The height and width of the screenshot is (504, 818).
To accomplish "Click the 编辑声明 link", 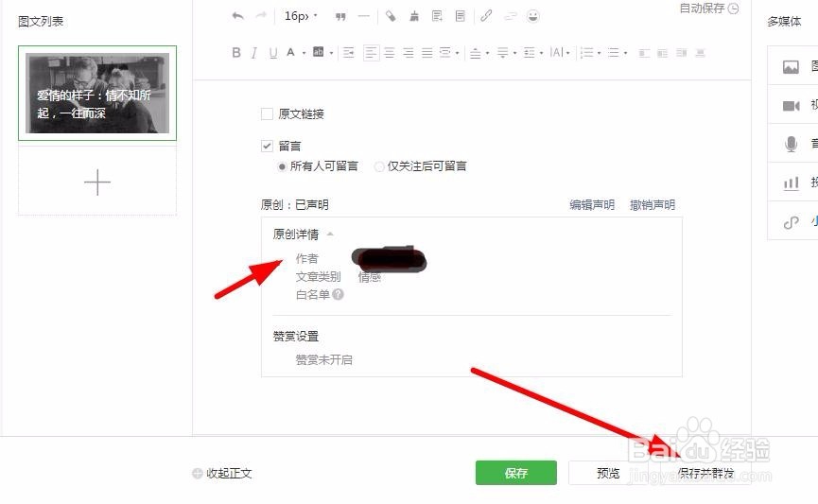I will [592, 204].
